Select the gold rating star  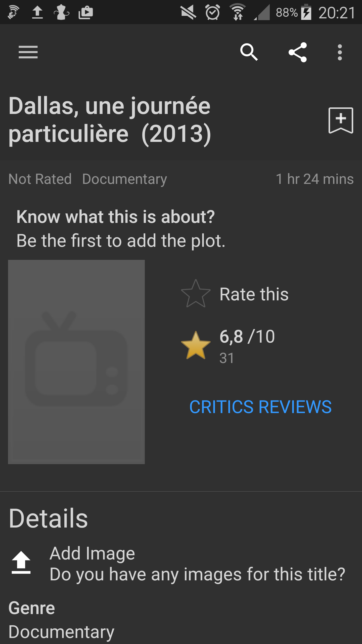point(196,345)
